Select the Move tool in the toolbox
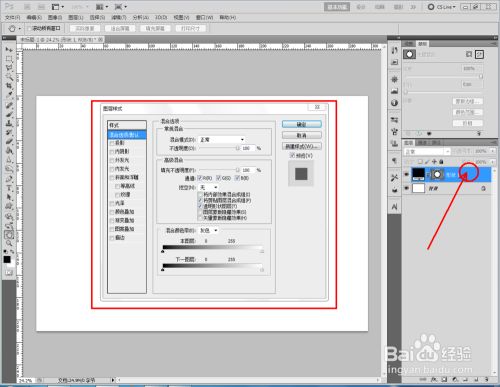 click(x=9, y=49)
